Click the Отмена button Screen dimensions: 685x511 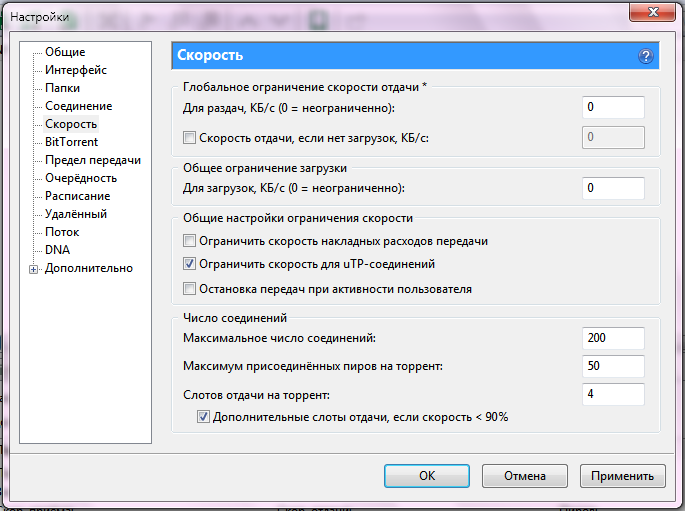click(x=525, y=476)
